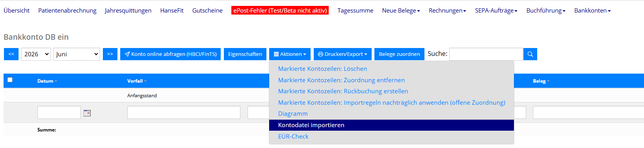Open Tagessumme link
Viewport: 644px width, 148px height.
pyautogui.click(x=355, y=11)
